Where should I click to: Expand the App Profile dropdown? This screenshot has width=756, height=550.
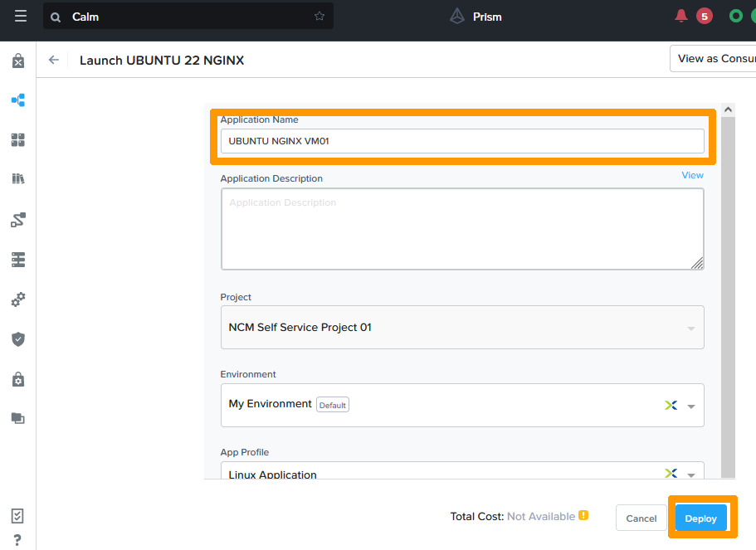tap(690, 475)
